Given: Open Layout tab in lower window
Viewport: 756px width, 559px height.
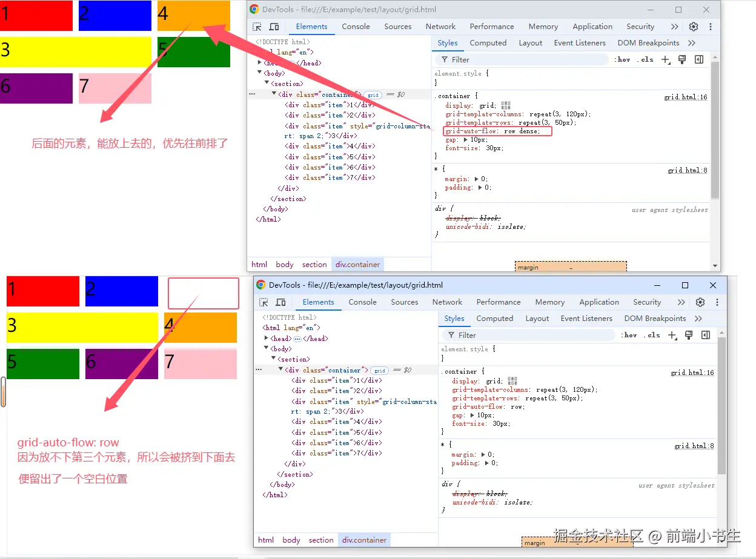Looking at the screenshot, I should pyautogui.click(x=537, y=319).
